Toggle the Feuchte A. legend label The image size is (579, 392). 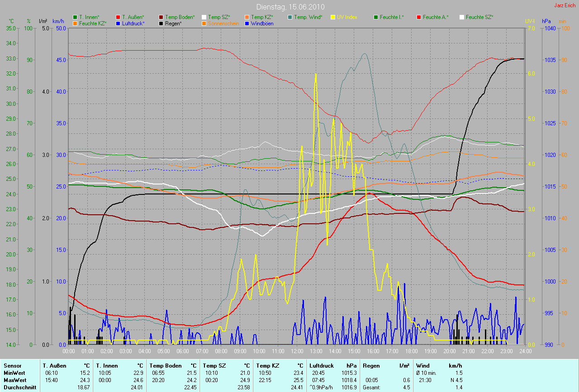click(436, 17)
